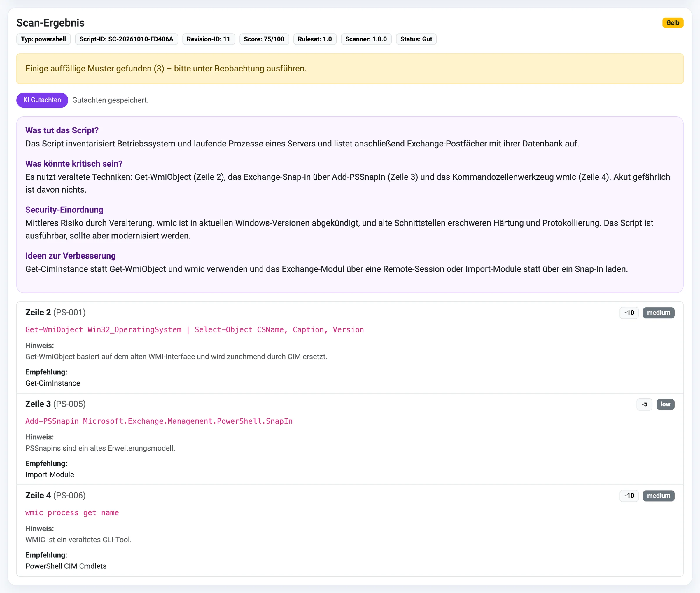This screenshot has width=700, height=593.
Task: Click the Script-ID: SC-20261010-FD406A chip
Action: coord(126,39)
